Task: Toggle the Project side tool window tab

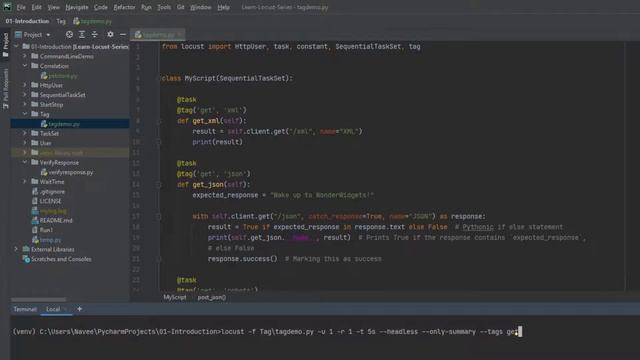Action: tap(5, 44)
